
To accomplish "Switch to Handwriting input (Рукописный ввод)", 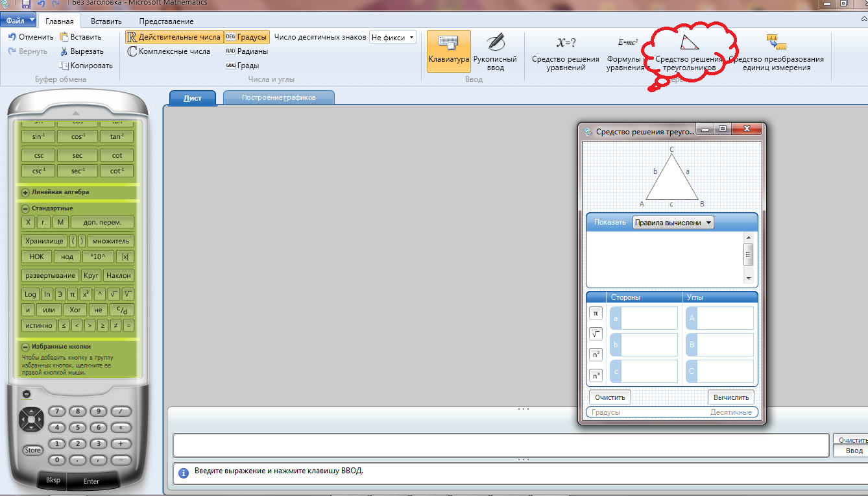I will [495, 52].
